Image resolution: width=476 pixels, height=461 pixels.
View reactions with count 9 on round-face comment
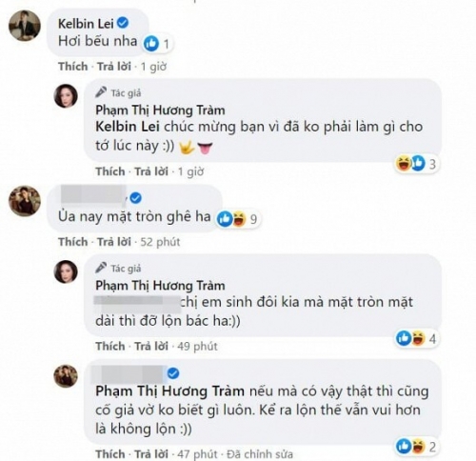237,219
